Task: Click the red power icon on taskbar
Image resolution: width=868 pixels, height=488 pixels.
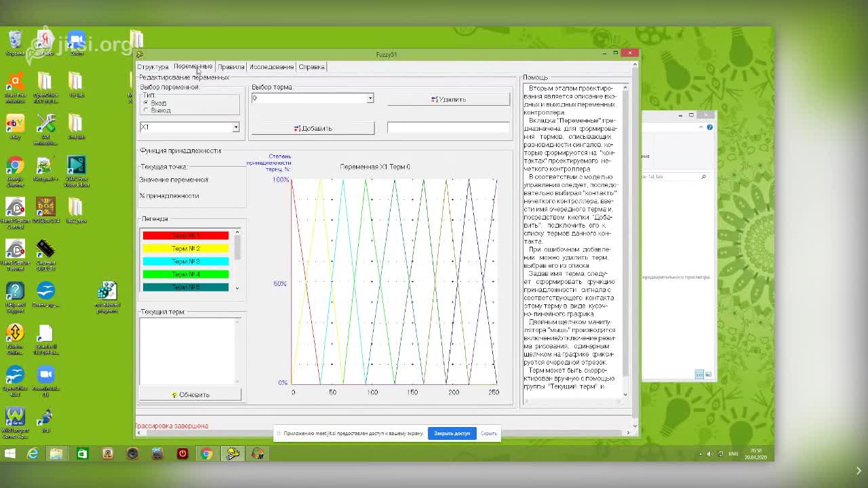Action: (x=182, y=453)
